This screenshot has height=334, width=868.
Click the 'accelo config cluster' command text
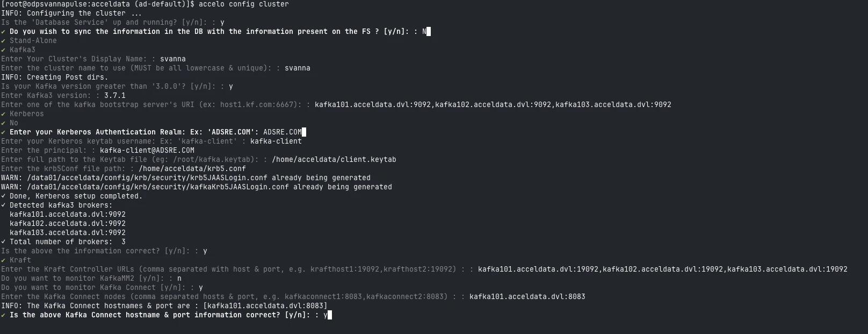[243, 4]
